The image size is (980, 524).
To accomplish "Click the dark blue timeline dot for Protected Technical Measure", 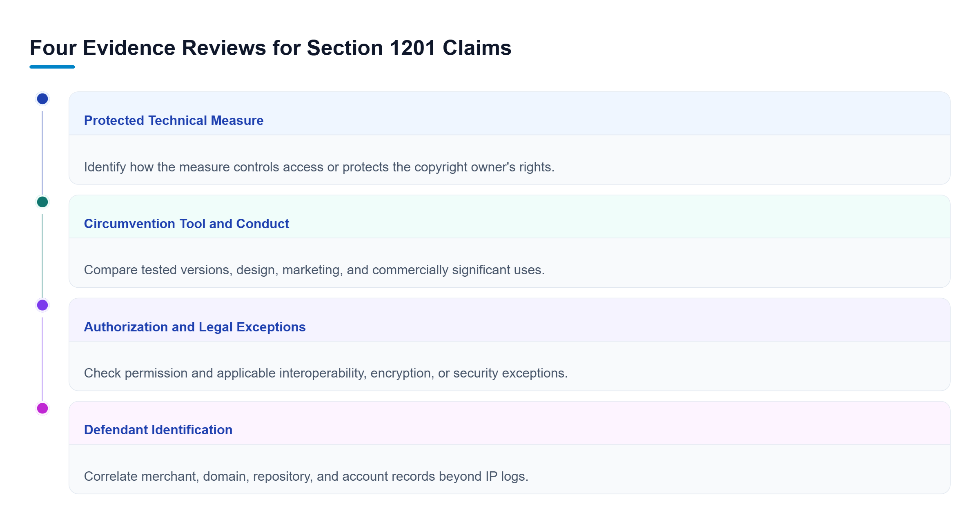I will click(x=42, y=99).
